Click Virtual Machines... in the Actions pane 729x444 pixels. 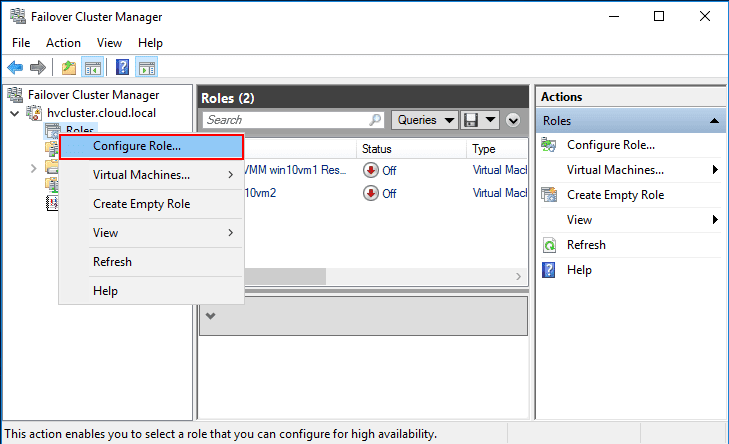coord(614,170)
